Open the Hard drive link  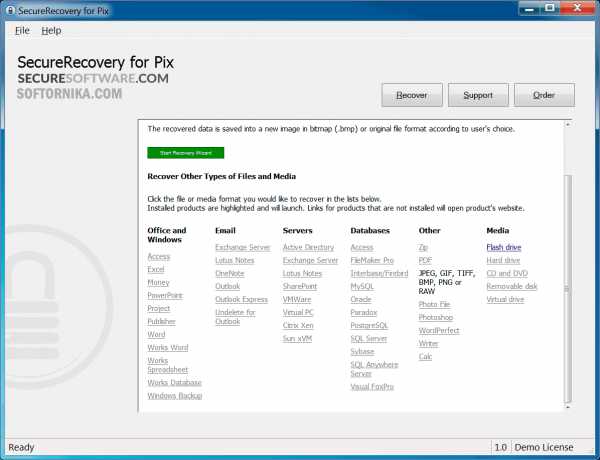503,260
